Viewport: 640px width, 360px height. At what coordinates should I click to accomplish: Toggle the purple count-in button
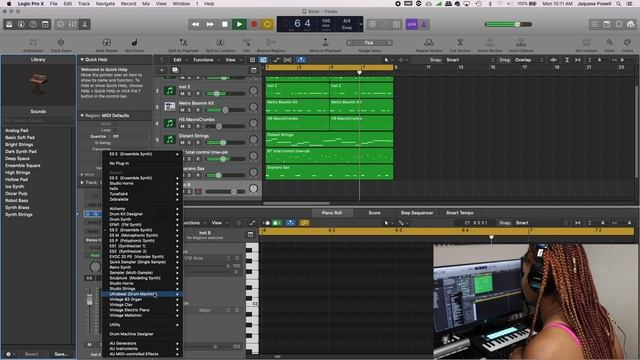pos(411,24)
